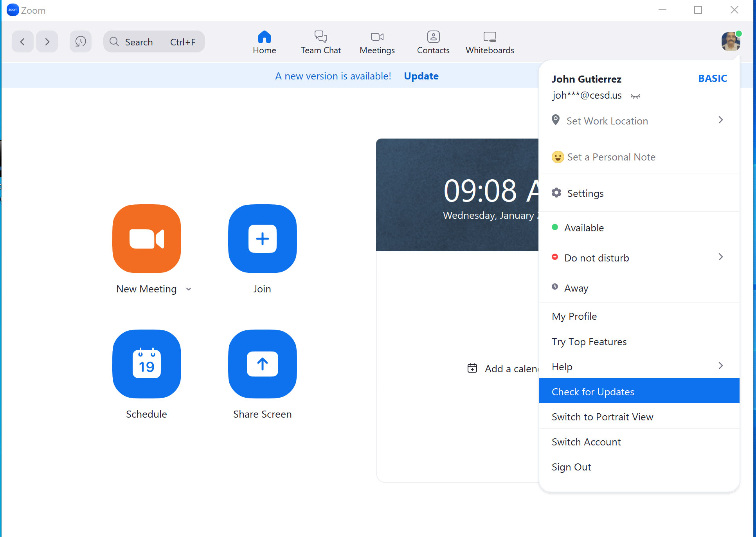756x537 pixels.
Task: Reveal hidden email with the eye icon
Action: pos(635,96)
